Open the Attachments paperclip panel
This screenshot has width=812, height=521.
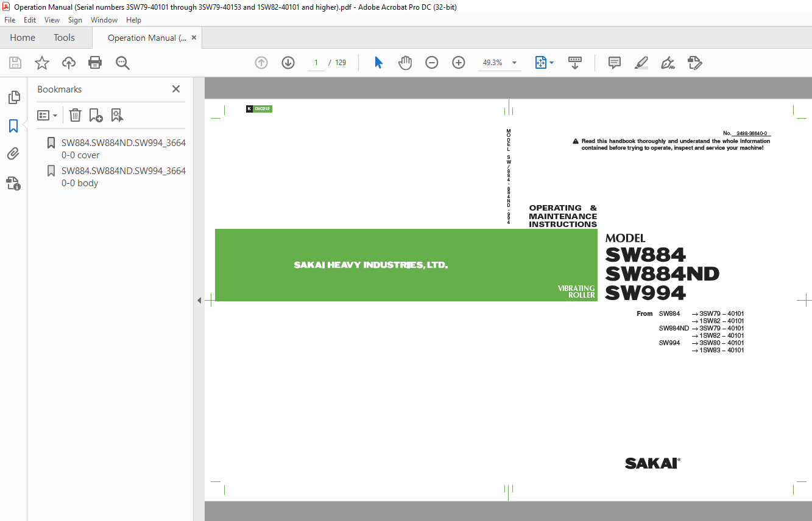[x=13, y=154]
